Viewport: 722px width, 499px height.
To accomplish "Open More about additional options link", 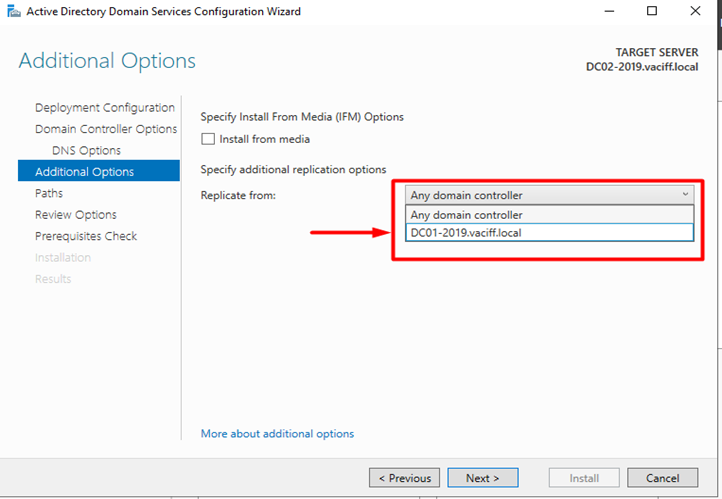I will pyautogui.click(x=277, y=434).
